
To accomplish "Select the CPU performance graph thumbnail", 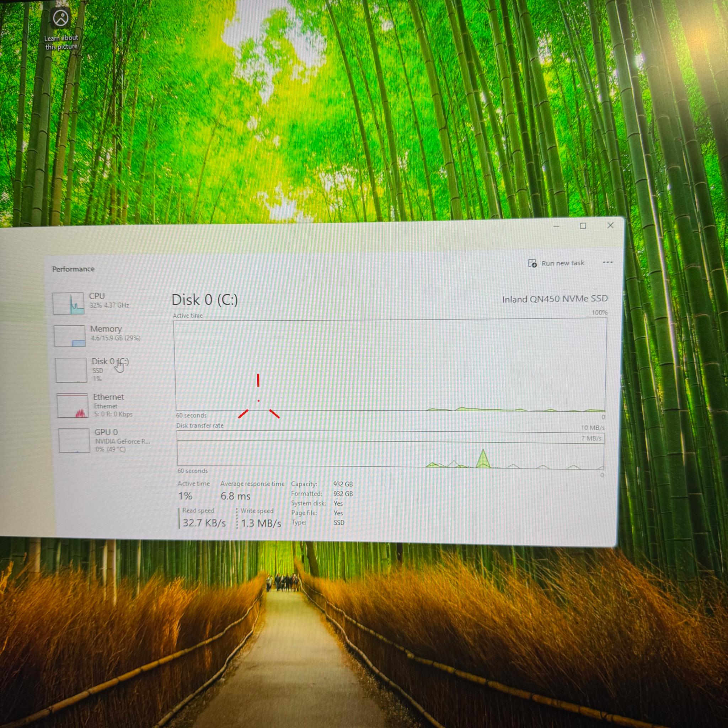I will [x=68, y=303].
